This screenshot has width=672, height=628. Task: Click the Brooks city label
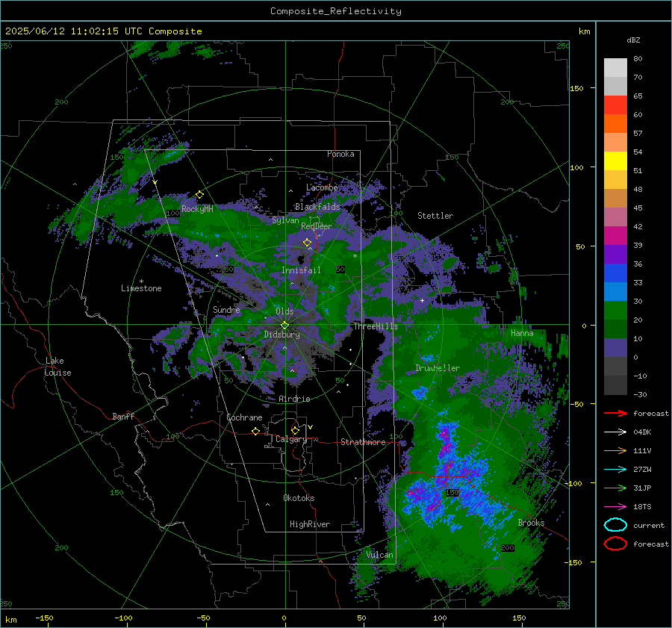(531, 523)
